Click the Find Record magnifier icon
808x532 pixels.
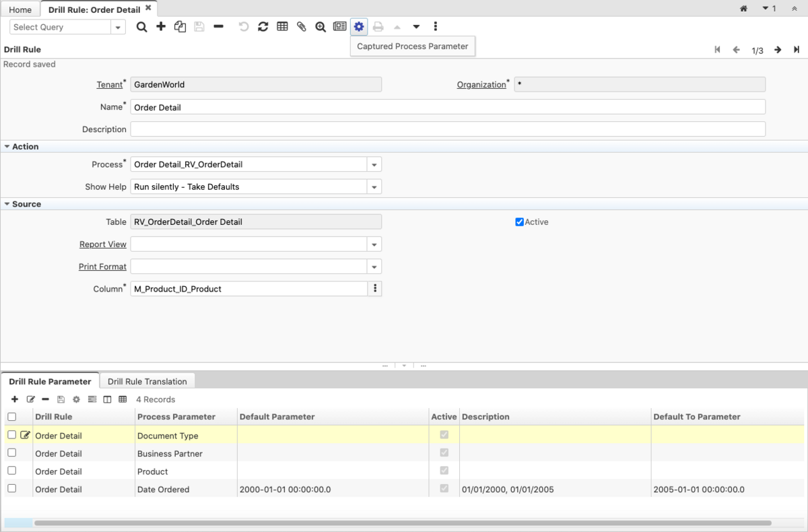coord(141,27)
